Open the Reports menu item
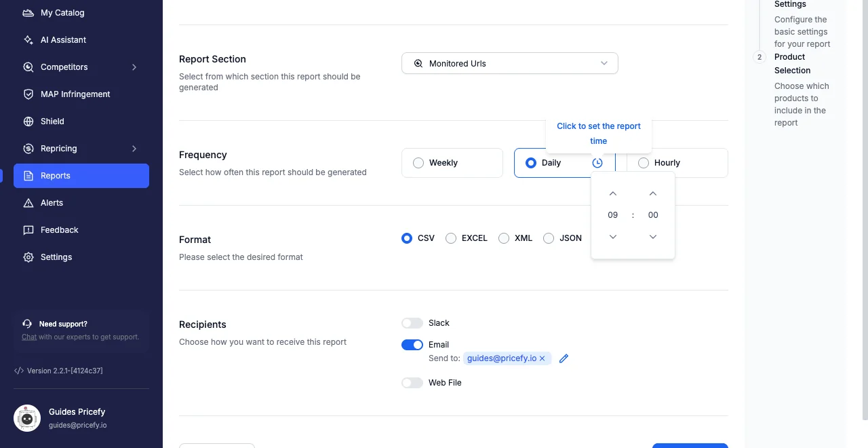The width and height of the screenshot is (868, 448). coord(81,176)
